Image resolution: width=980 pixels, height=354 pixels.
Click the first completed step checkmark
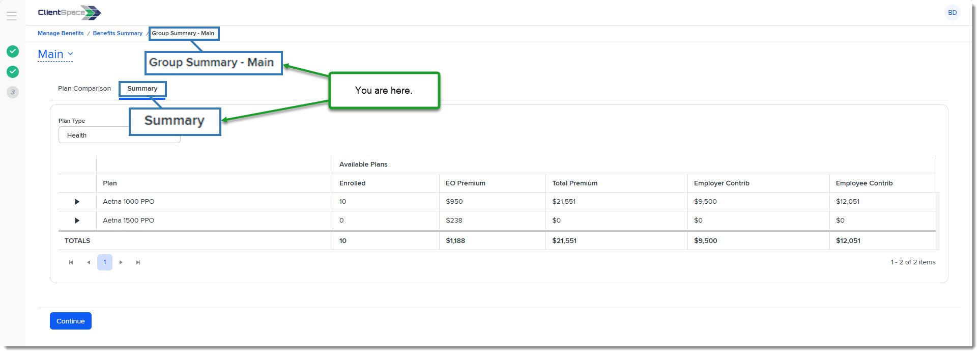pos(13,51)
